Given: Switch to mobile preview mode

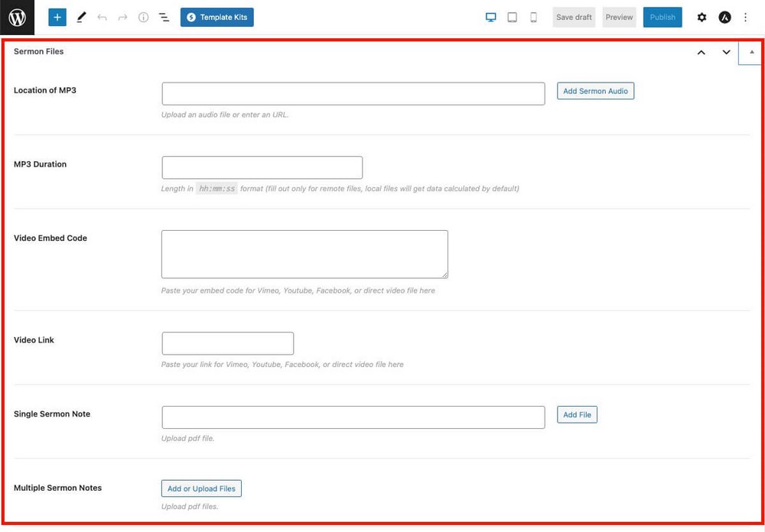Looking at the screenshot, I should pos(533,17).
